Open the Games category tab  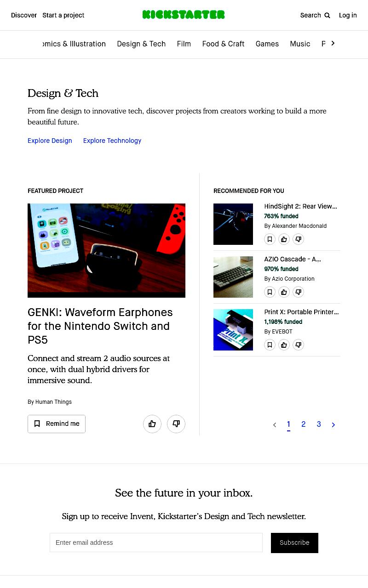click(x=267, y=44)
